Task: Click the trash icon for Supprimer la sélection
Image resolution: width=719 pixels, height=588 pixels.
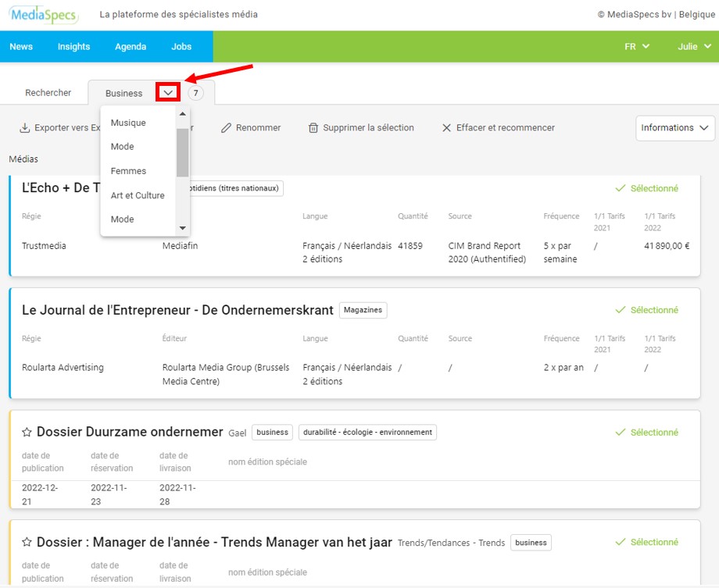Action: (x=313, y=128)
